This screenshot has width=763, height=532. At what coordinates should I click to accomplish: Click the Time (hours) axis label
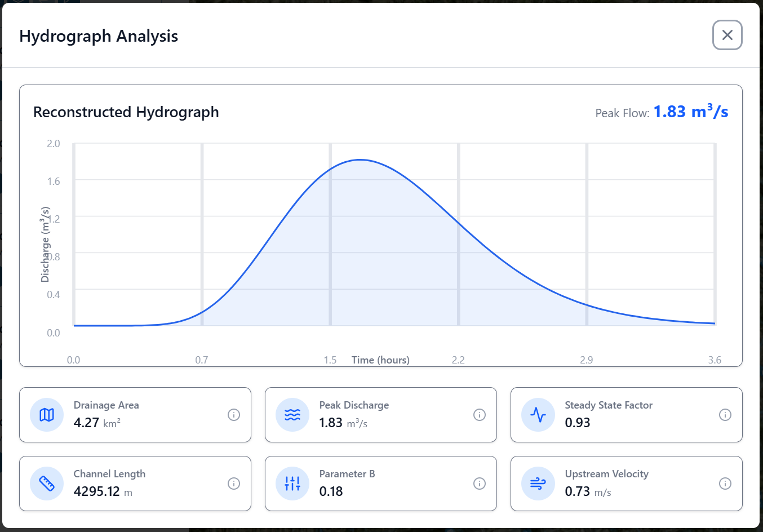point(380,360)
